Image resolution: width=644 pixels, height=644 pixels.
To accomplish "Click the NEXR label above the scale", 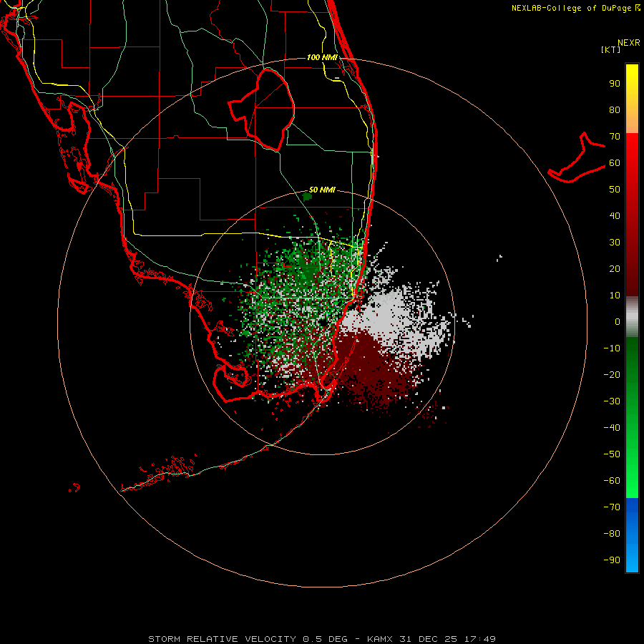I will [x=628, y=43].
